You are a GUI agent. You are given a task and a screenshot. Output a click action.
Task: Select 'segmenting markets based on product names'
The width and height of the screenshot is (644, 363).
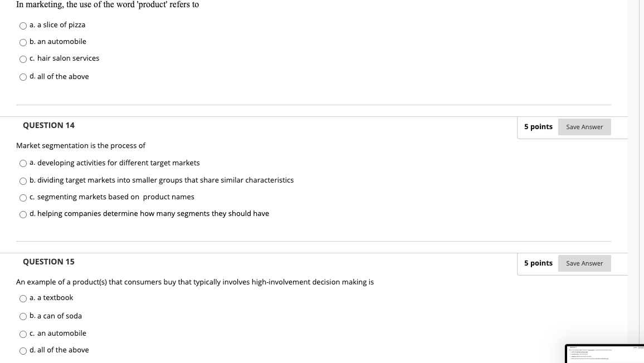(x=23, y=198)
